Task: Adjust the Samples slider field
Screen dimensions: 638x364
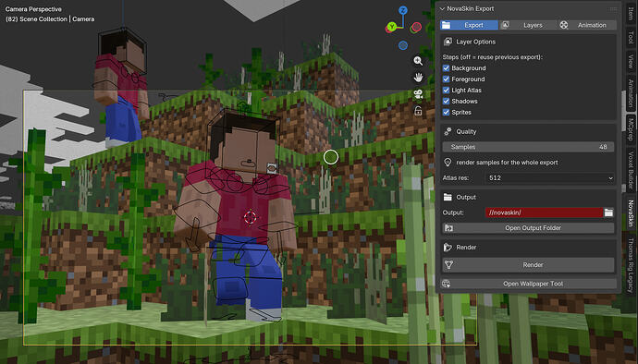Action: (x=528, y=147)
